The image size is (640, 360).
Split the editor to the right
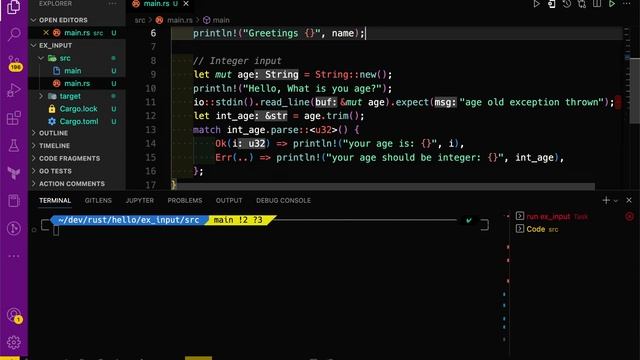597,4
